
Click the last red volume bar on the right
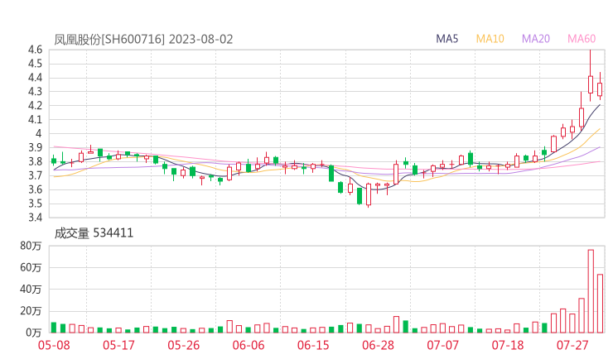600,304
